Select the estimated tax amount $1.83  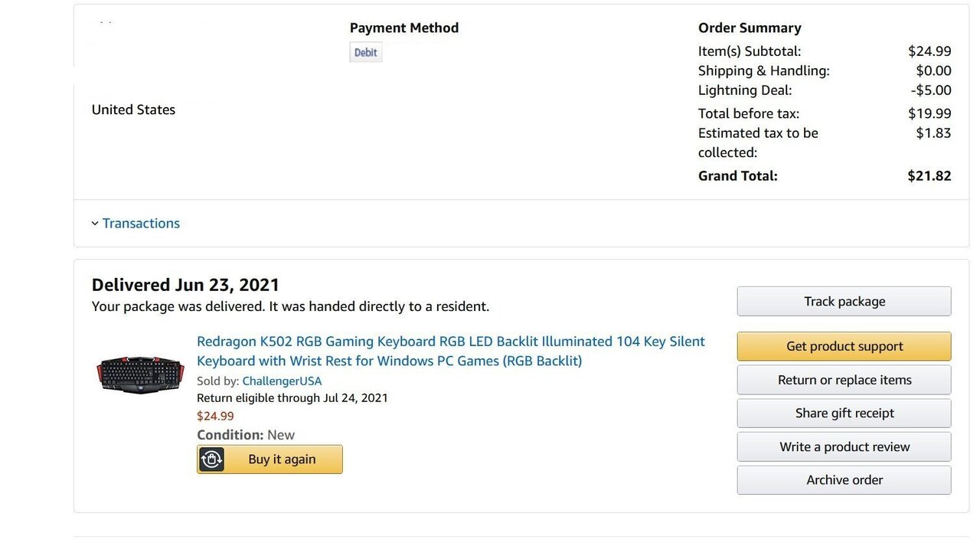click(933, 132)
